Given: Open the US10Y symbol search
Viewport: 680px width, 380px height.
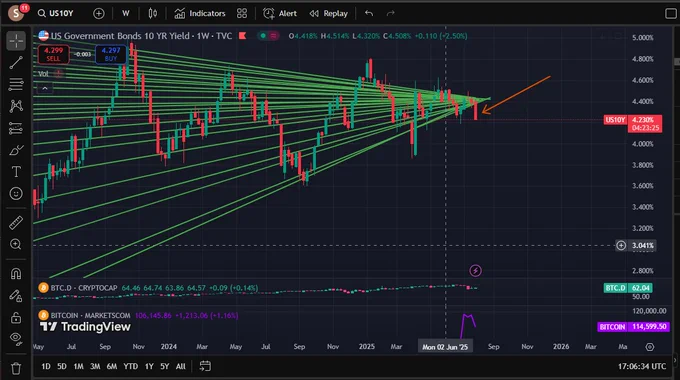Looking at the screenshot, I should [56, 13].
